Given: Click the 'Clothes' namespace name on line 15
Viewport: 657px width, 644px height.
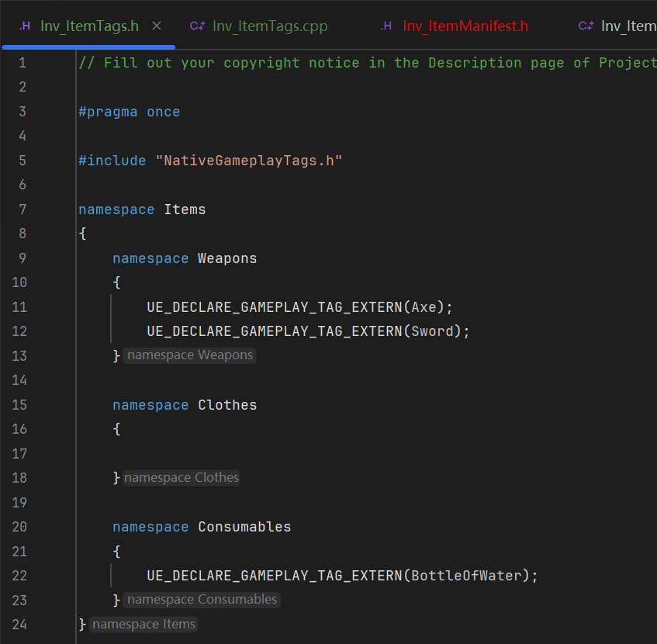Looking at the screenshot, I should point(227,405).
